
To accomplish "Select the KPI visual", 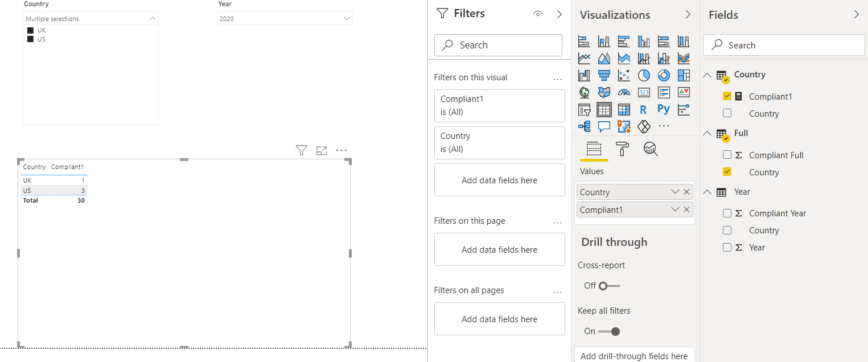I will 684,92.
